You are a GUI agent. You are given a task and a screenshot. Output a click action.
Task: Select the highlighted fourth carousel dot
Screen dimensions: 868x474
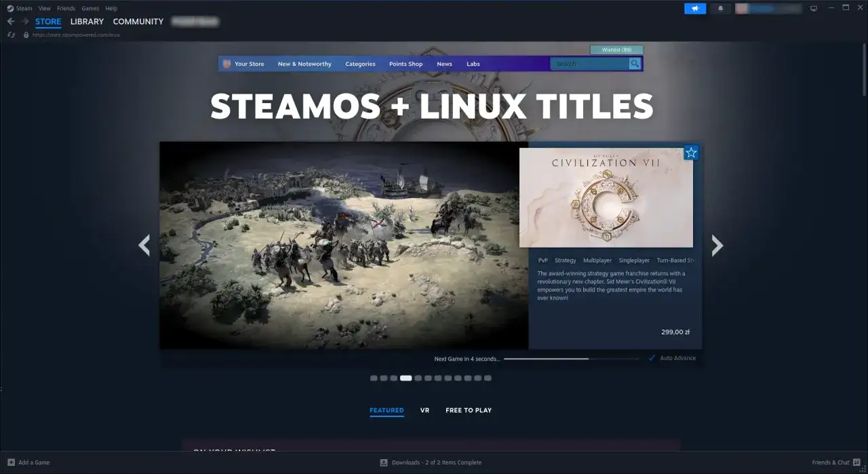[x=406, y=378]
